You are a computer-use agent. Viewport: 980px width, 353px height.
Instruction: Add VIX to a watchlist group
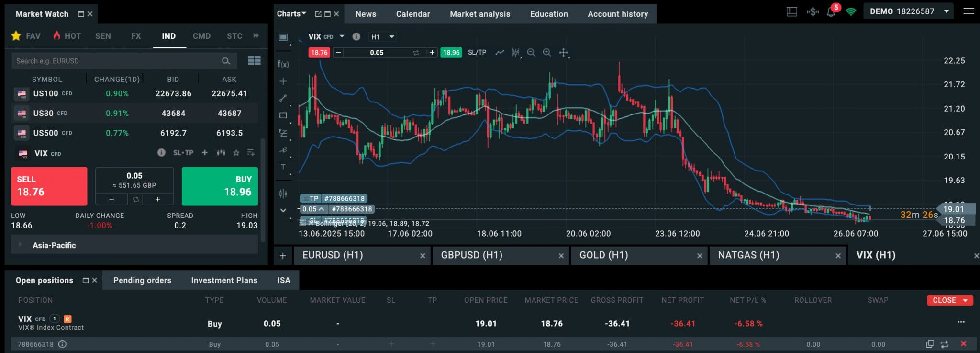click(251, 153)
